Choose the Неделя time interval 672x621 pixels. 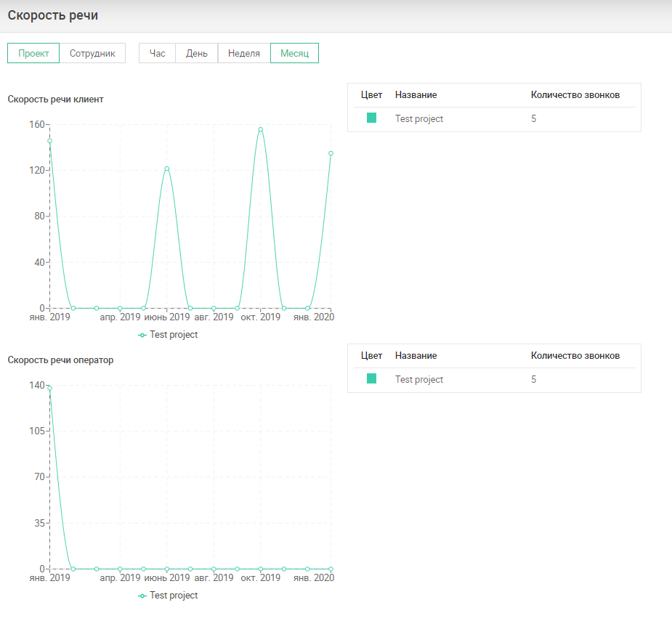(x=244, y=53)
